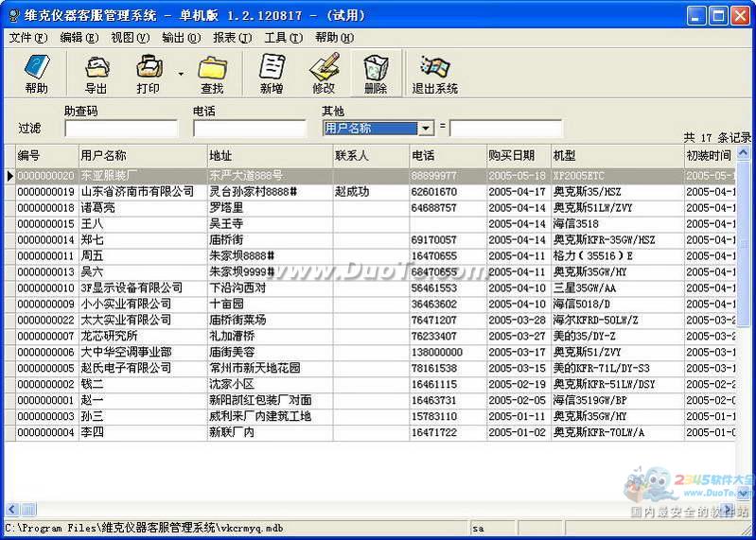The image size is (756, 540).
Task: Select the 大中华空调事业部 row
Action: 370,352
